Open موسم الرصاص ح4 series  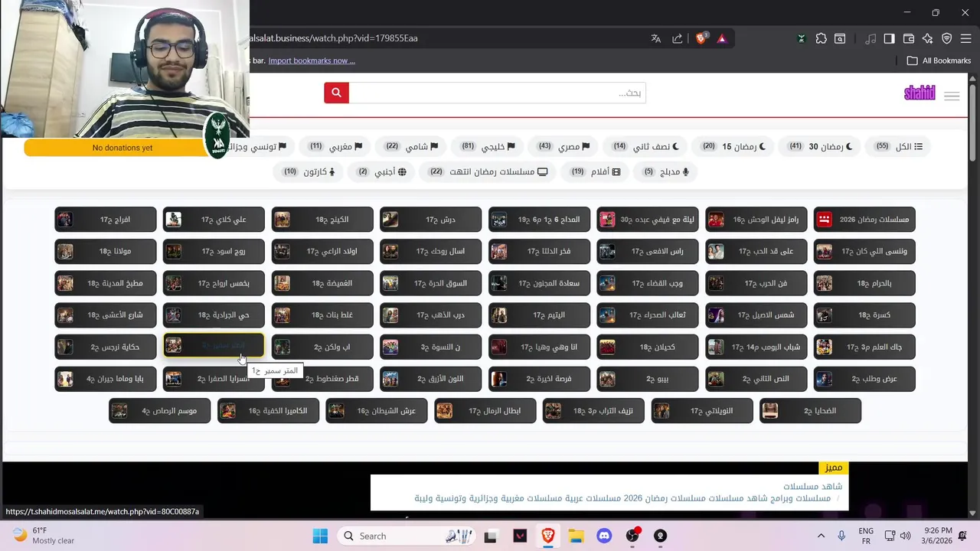[159, 411]
